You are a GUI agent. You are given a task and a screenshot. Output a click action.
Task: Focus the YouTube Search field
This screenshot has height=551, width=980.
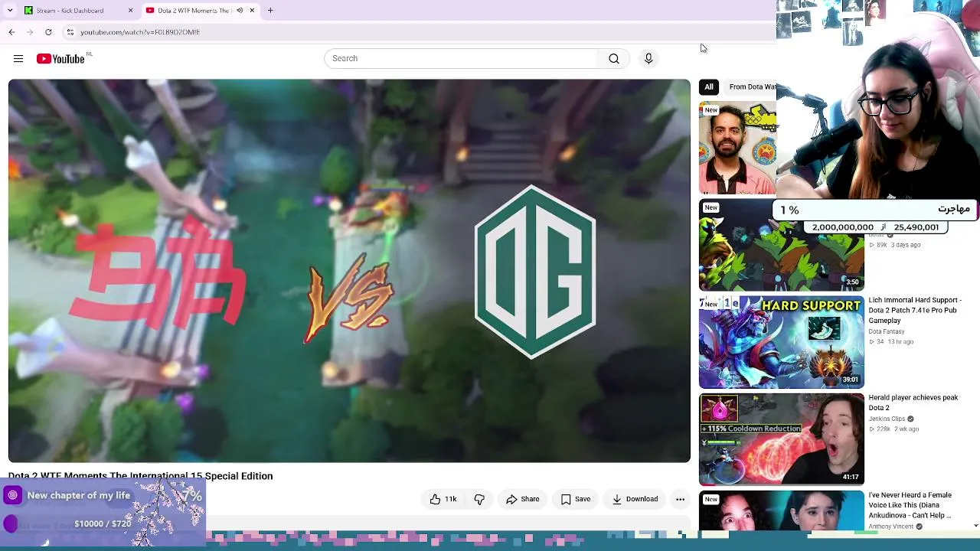click(462, 59)
